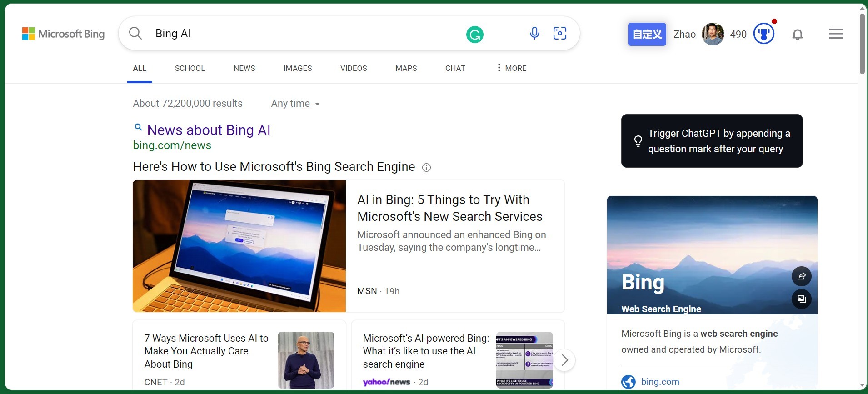Open 7 Ways Microsoft Uses AI article

(206, 351)
